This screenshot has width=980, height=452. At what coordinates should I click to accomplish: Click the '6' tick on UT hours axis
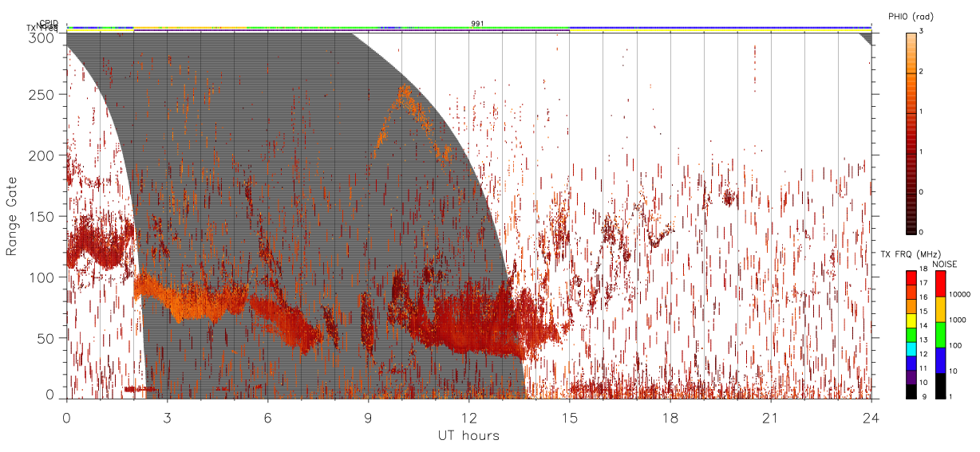[268, 417]
